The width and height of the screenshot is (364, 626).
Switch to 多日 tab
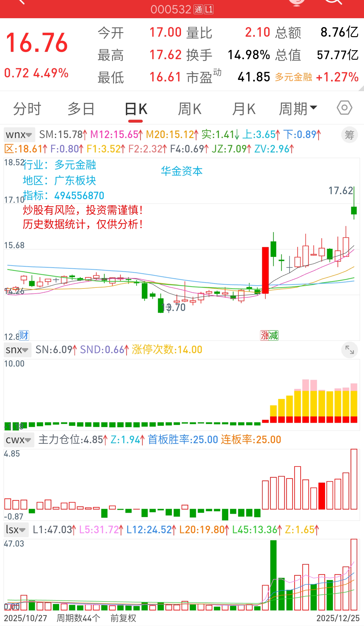[81, 109]
